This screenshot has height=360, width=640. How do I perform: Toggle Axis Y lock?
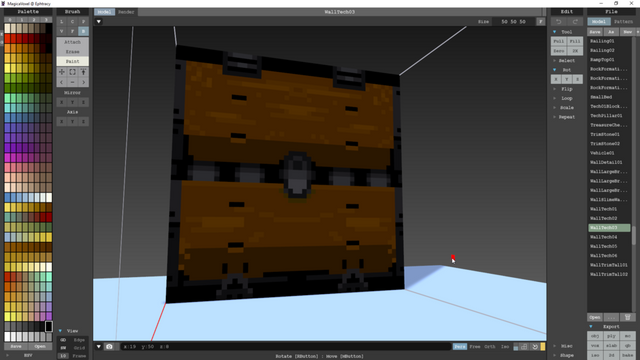[x=72, y=122]
